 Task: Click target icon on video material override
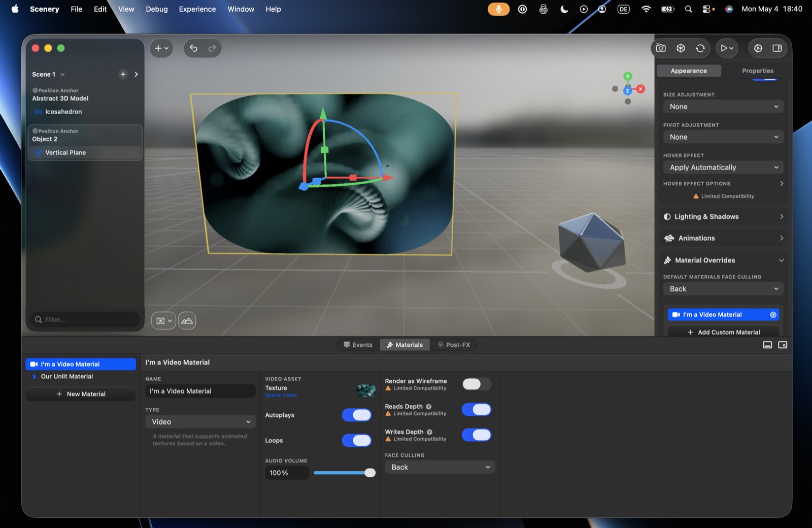coord(773,315)
